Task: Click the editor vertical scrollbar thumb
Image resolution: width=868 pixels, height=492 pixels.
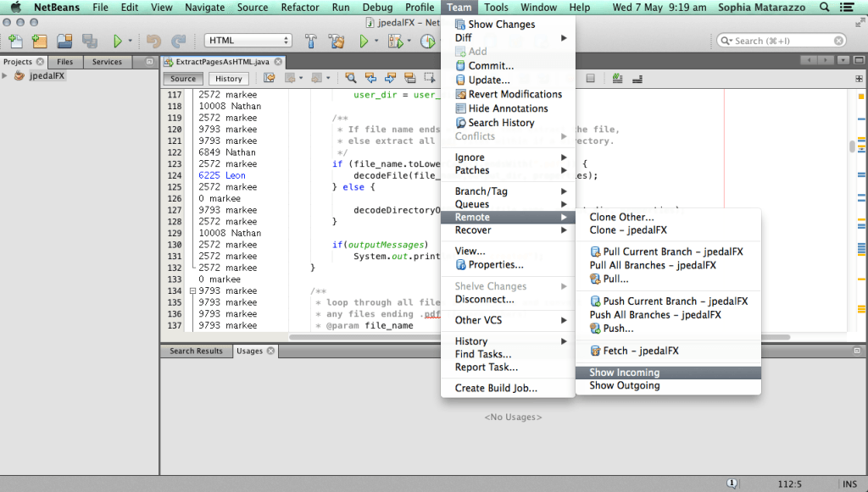Action: click(x=852, y=146)
